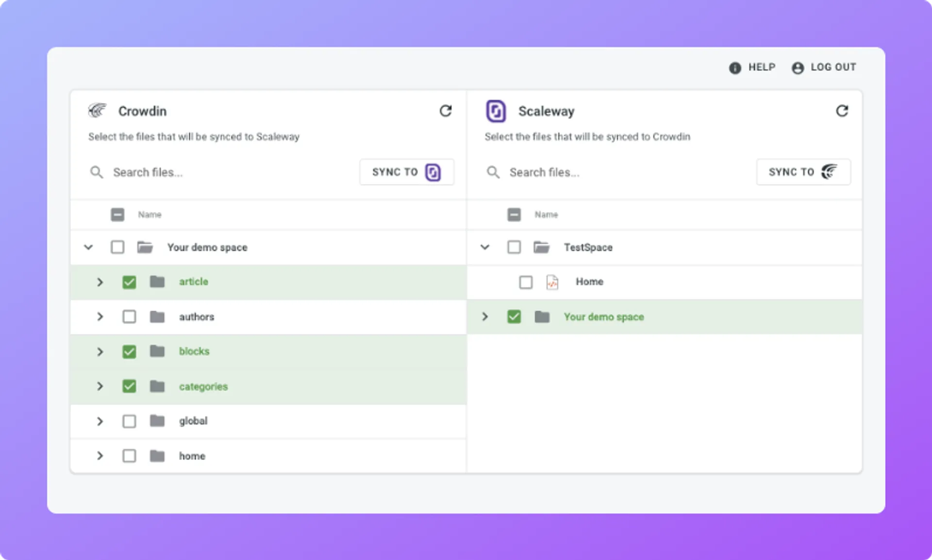The height and width of the screenshot is (560, 932).
Task: Expand the authors folder
Action: pos(100,317)
